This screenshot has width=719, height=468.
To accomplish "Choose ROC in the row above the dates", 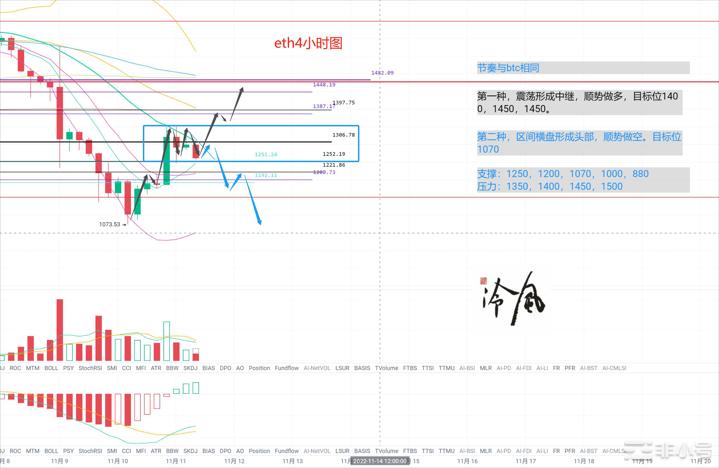I will tap(15, 451).
